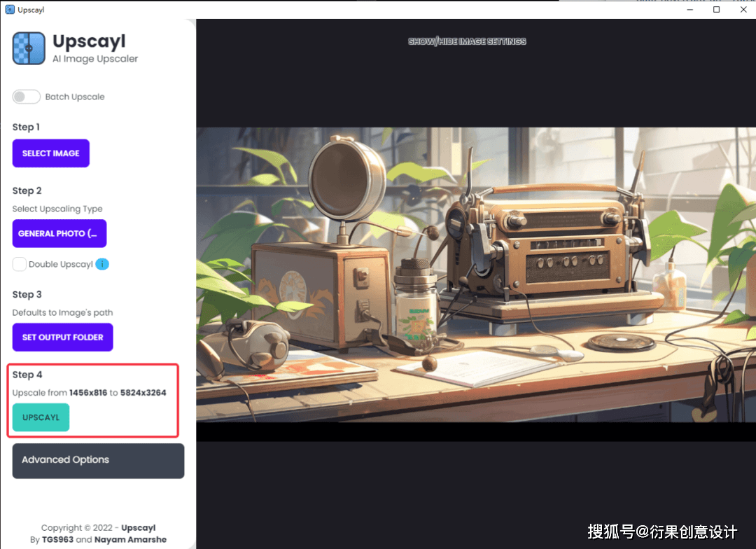Image resolution: width=756 pixels, height=549 pixels.
Task: Click the Copyright 2022 Upscayl text
Action: click(x=99, y=528)
